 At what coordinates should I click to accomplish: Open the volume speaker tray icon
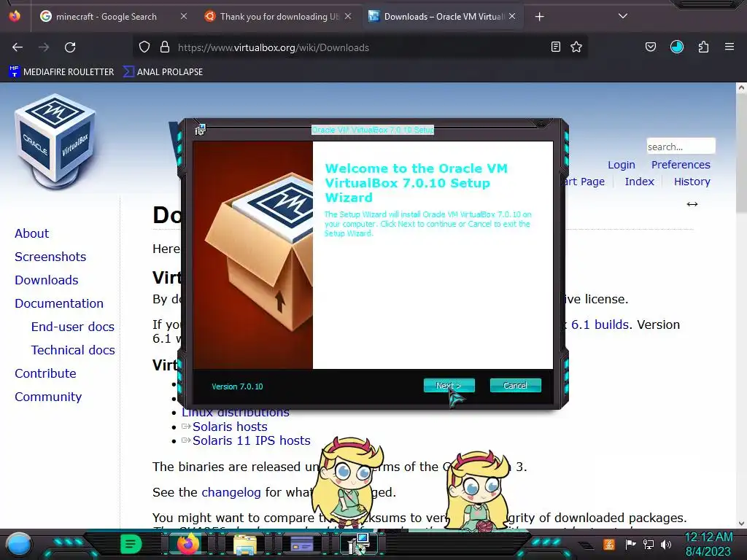tap(666, 544)
